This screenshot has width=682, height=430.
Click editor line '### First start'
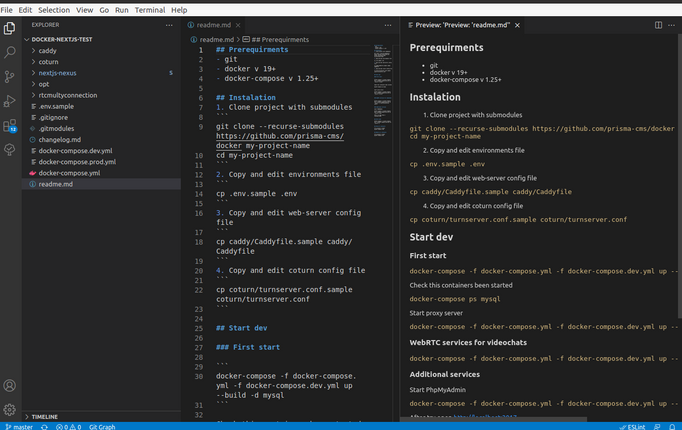coord(248,347)
